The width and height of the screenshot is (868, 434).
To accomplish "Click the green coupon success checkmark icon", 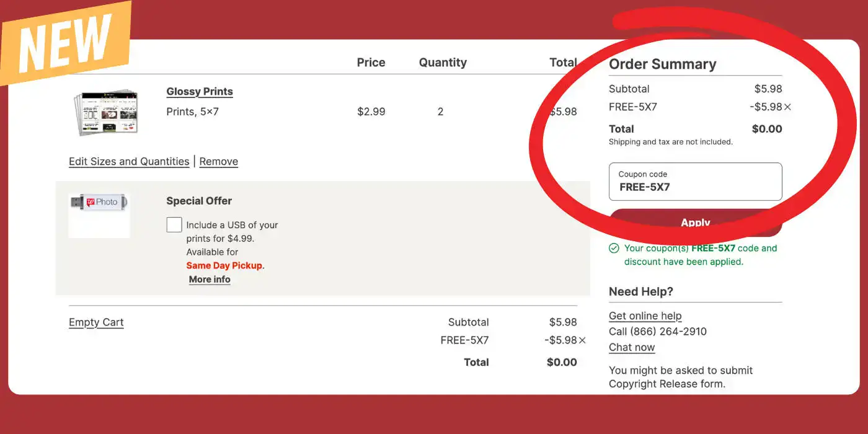I will point(614,248).
